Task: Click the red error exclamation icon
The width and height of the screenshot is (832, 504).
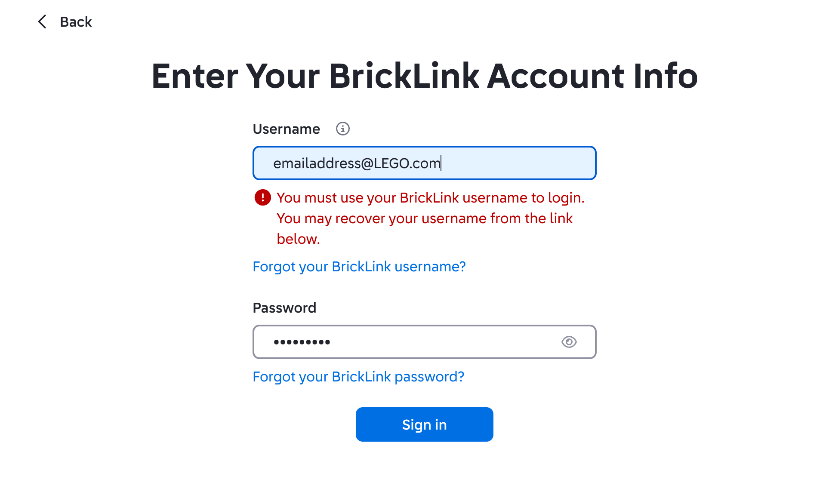Action: [262, 197]
